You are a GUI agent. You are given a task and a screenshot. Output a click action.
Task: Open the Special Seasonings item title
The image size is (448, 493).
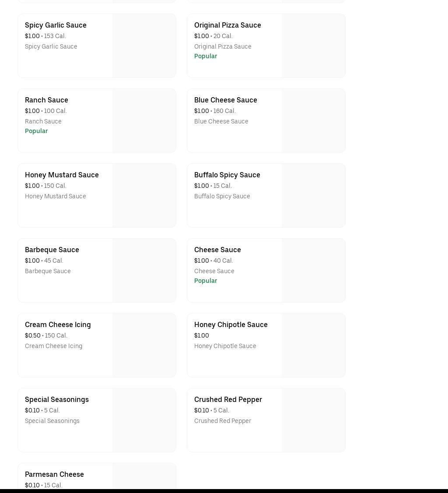pos(56,400)
